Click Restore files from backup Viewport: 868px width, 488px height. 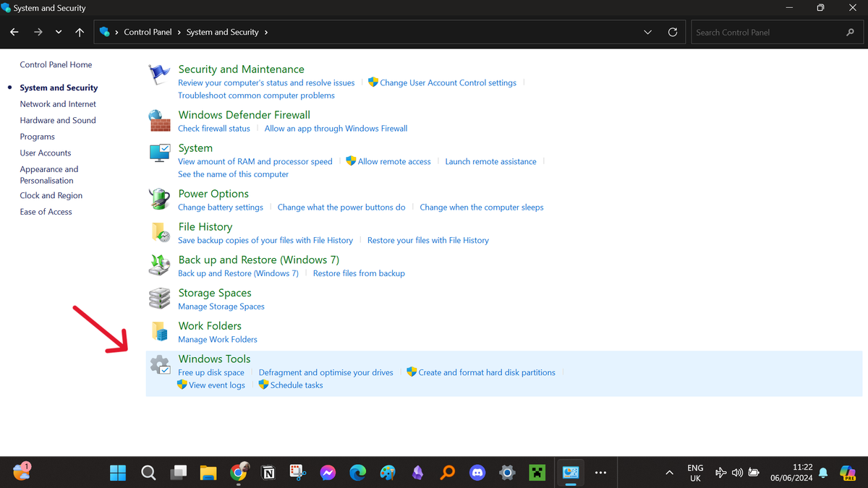pos(359,274)
